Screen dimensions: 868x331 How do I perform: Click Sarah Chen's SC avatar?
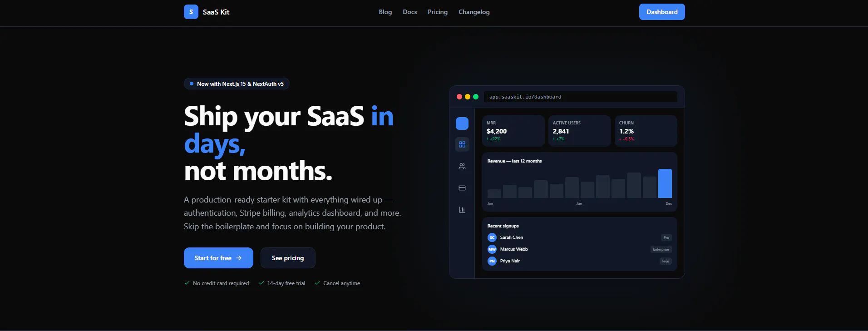click(x=492, y=237)
